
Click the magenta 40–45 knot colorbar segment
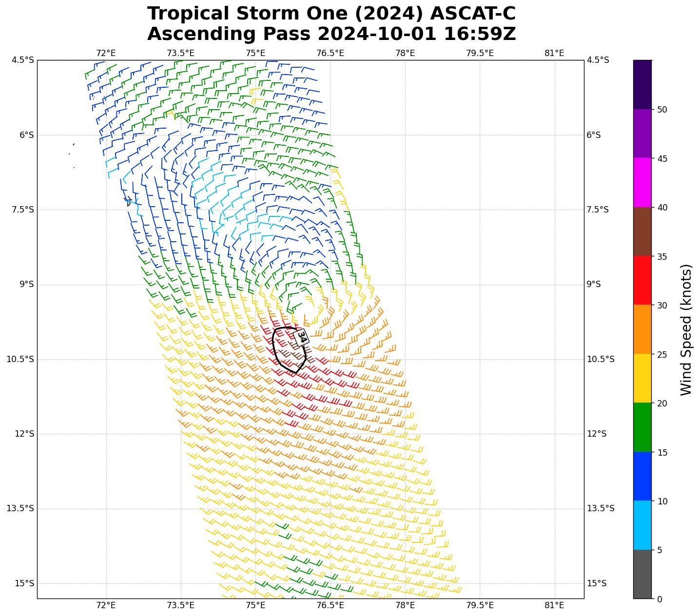(642, 183)
